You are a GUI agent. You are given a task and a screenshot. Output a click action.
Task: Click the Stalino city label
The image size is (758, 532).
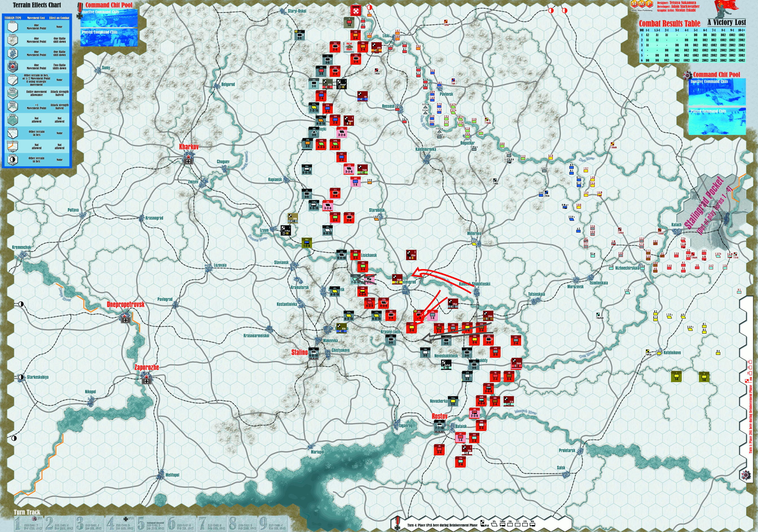pyautogui.click(x=299, y=352)
